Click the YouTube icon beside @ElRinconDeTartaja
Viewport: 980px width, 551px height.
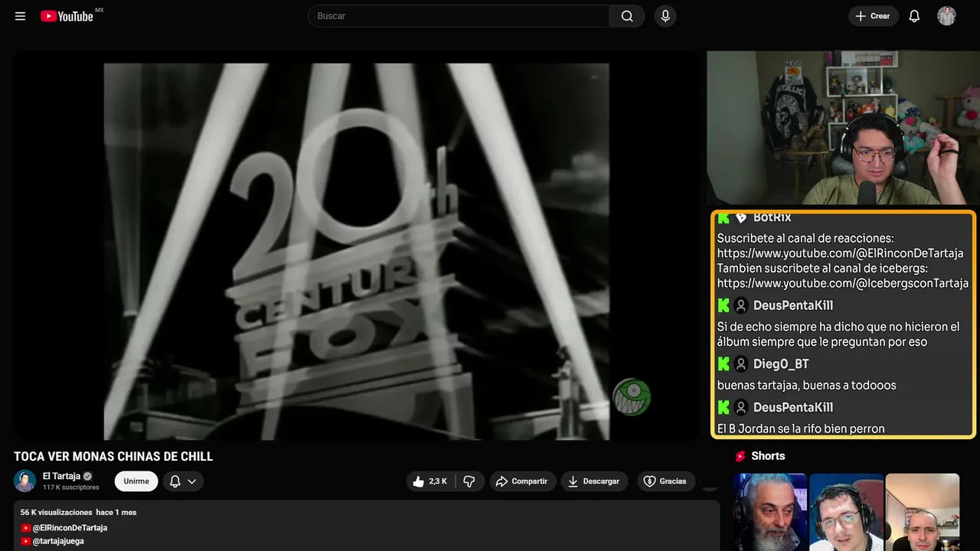(26, 528)
